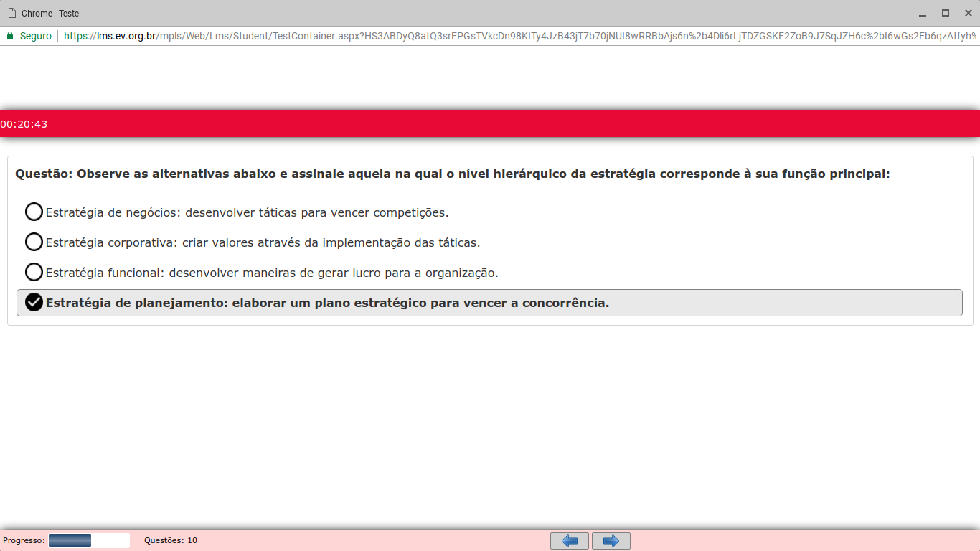
Task: Close the Chrome Teste window
Action: [x=968, y=13]
